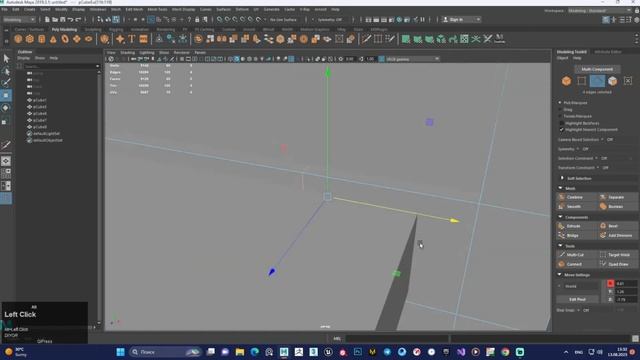Screen dimensions: 640x360
Task: Click the green Y-axis manipulator arrow
Action: [x=327, y=73]
